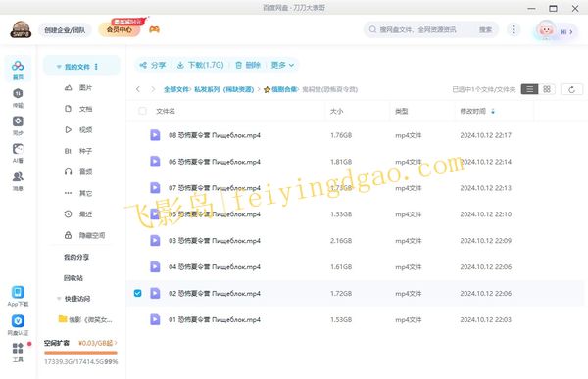Expand the 更多 dropdown in toolbar

[282, 65]
